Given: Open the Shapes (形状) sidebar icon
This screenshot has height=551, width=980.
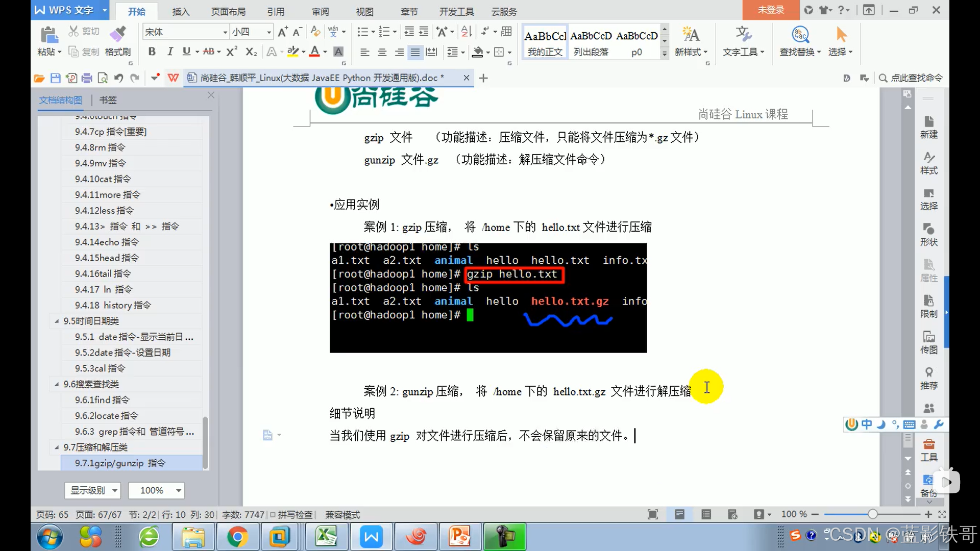Looking at the screenshot, I should click(x=928, y=234).
